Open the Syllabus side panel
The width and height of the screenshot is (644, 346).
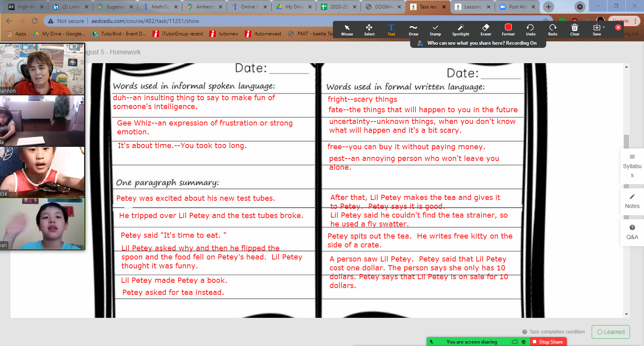tap(632, 166)
